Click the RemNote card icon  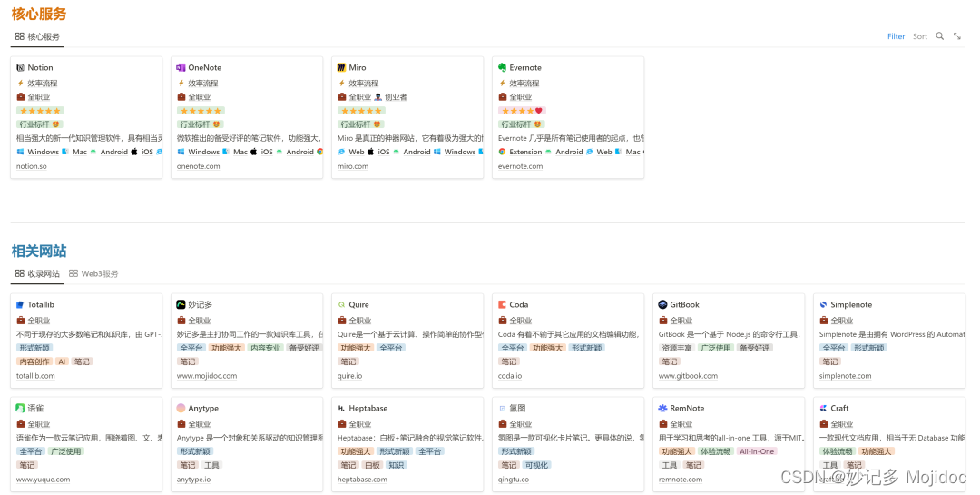[x=662, y=408]
